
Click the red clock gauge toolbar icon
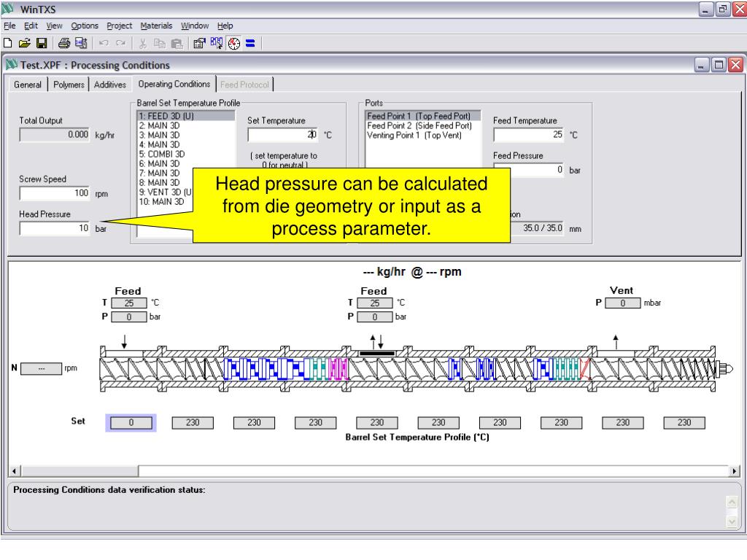[x=233, y=43]
